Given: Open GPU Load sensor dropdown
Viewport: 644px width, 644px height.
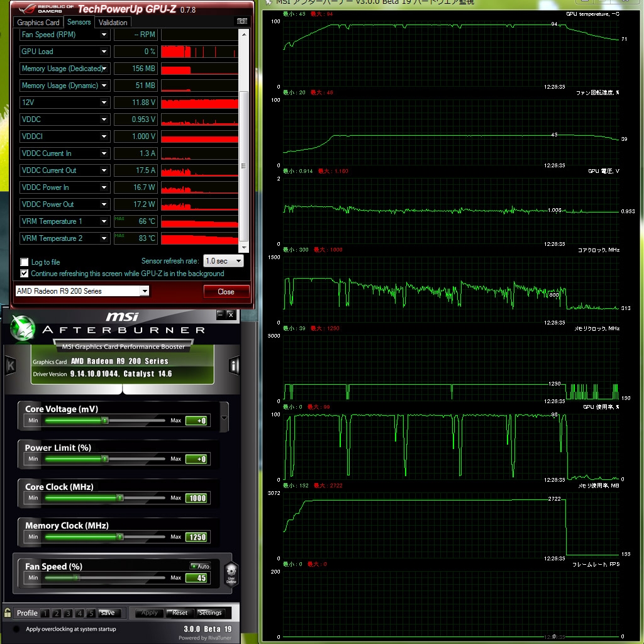Looking at the screenshot, I should pos(104,52).
